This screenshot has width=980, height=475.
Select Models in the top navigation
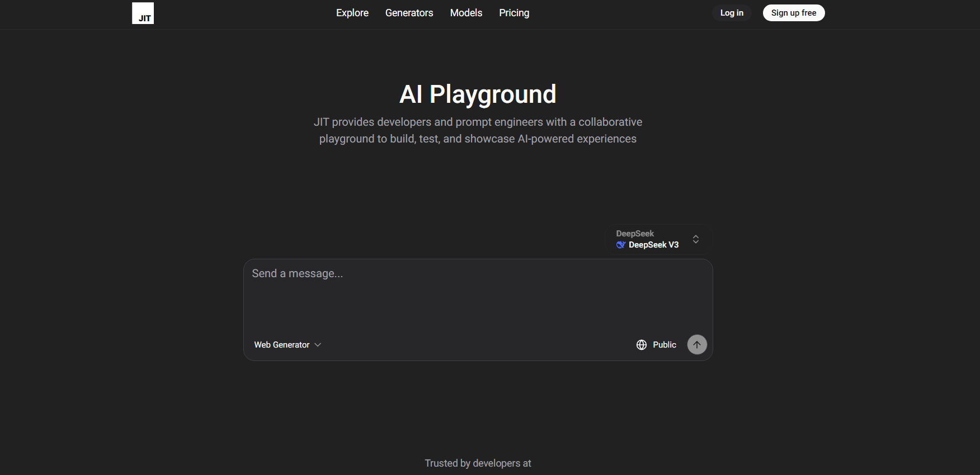[466, 13]
